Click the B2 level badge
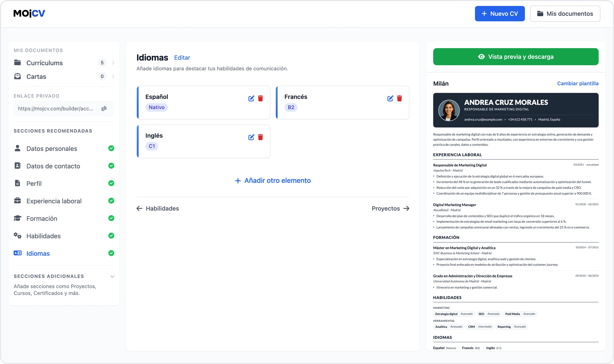Screen dimensions: 614x364 tap(291, 107)
